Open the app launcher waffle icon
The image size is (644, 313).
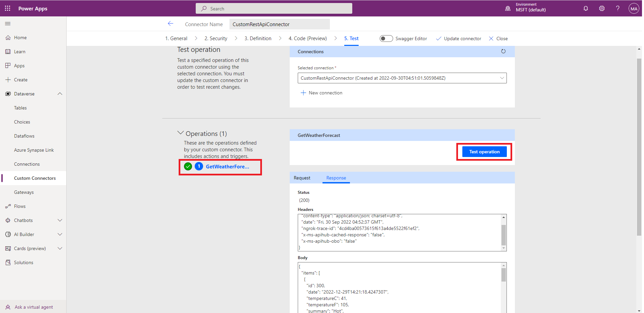click(x=8, y=8)
